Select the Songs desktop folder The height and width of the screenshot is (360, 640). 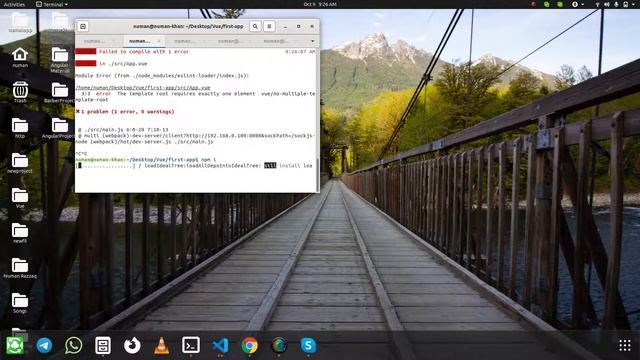[20, 303]
